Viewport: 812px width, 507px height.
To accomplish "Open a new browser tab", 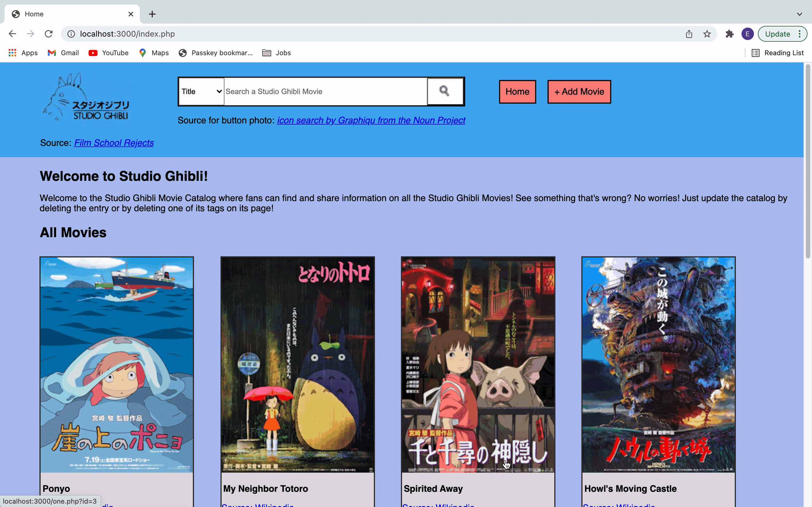I will tap(152, 14).
